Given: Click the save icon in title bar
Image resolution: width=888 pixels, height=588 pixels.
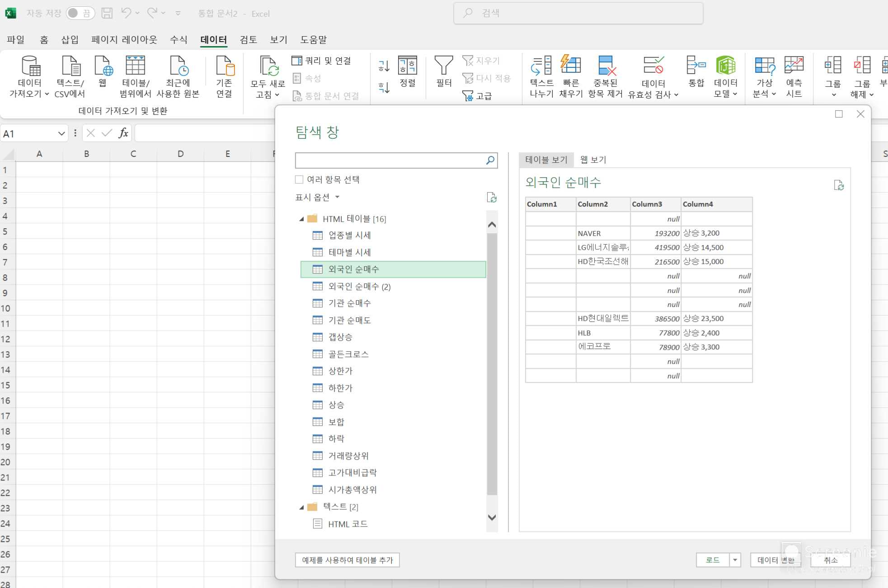Looking at the screenshot, I should [x=107, y=13].
